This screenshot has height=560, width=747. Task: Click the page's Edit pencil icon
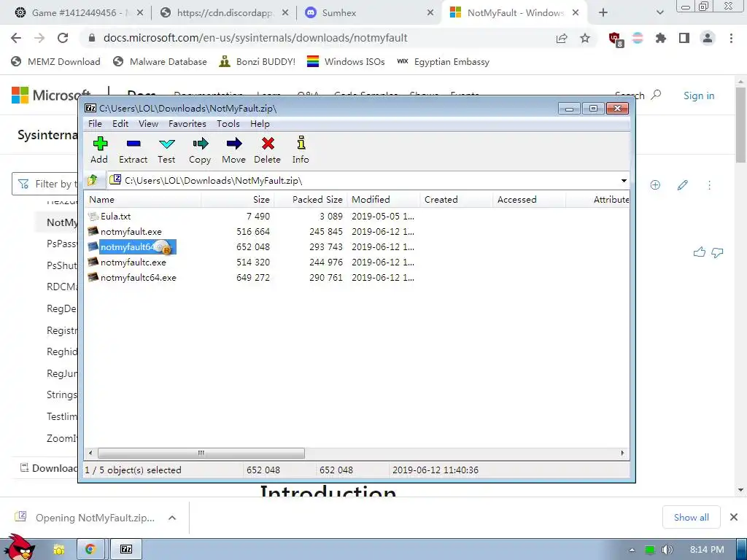click(683, 184)
